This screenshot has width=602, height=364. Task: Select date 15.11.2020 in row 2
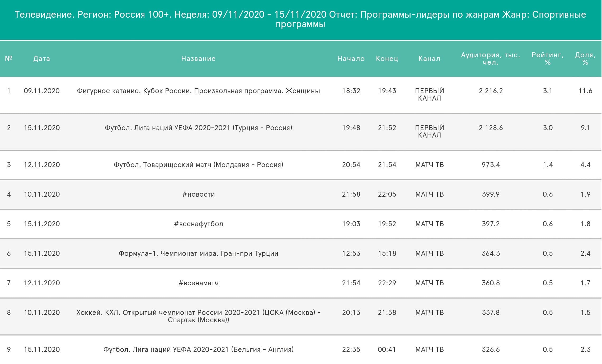pyautogui.click(x=42, y=128)
